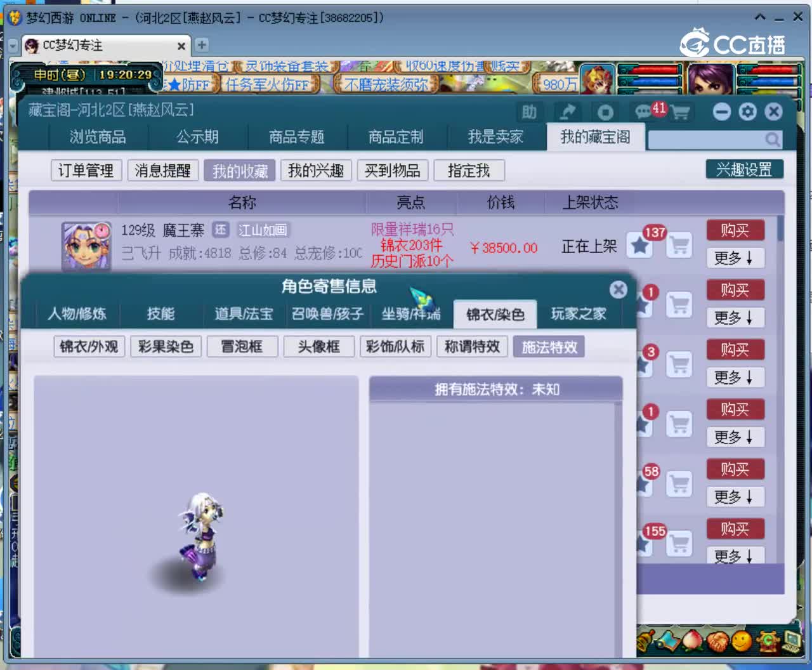Expand 更多 in row with badge 58
Image resolution: width=812 pixels, height=670 pixels.
click(x=735, y=496)
